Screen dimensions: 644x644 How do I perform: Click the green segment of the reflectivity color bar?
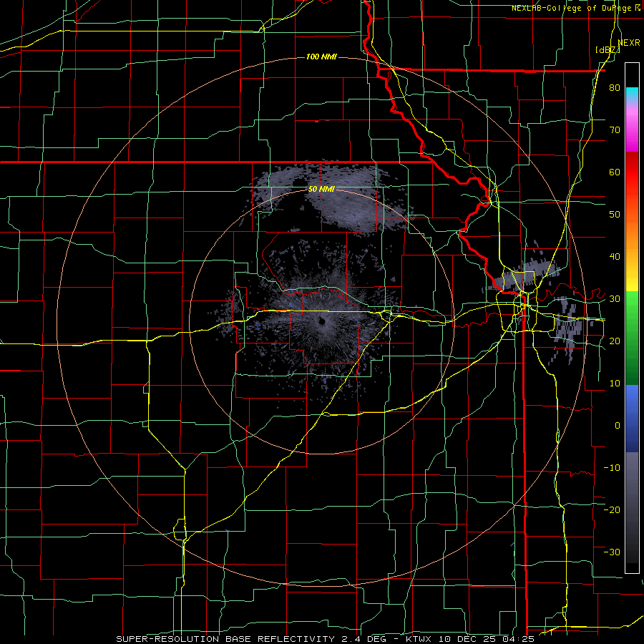pyautogui.click(x=632, y=338)
